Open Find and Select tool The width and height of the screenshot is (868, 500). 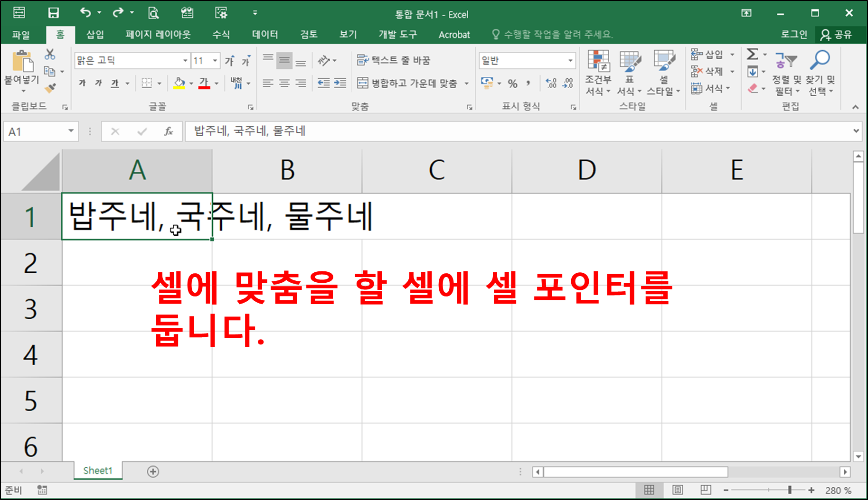[820, 76]
